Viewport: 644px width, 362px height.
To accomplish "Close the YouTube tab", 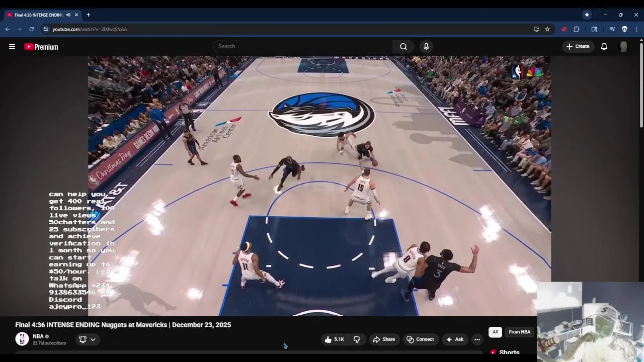I will coord(76,15).
